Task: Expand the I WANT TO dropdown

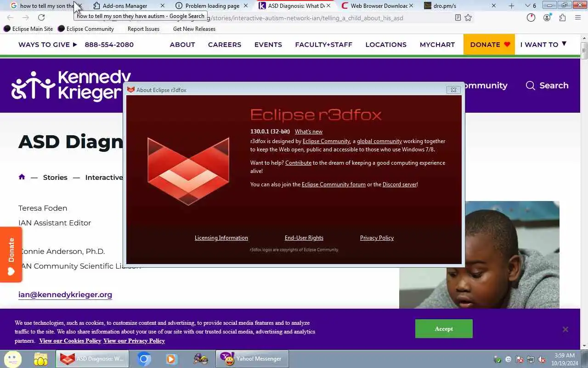Action: tap(543, 45)
